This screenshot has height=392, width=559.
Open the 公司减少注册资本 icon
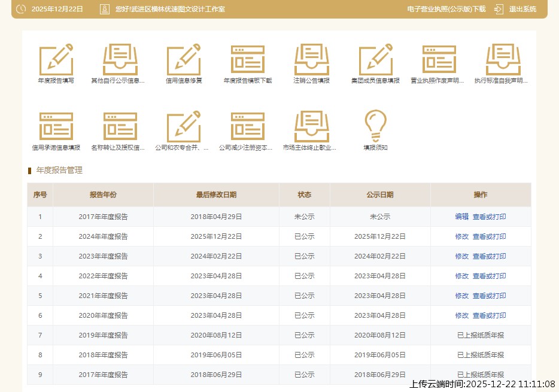(x=248, y=127)
